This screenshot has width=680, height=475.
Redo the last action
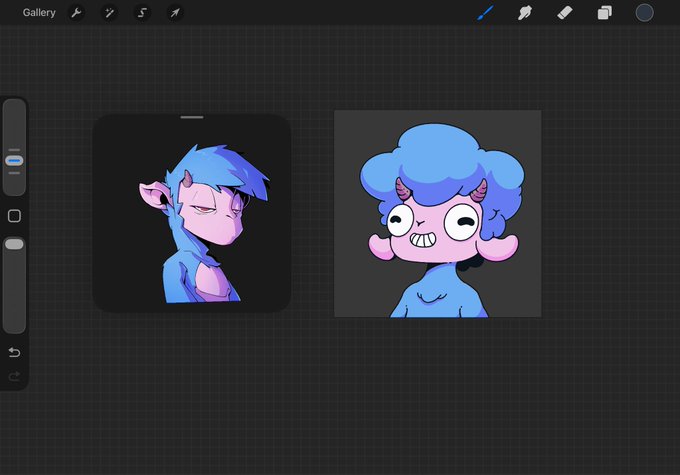click(14, 376)
